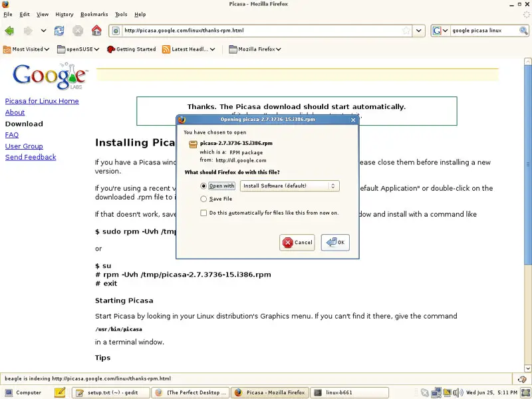
Task: Select the Open with radio button
Action: click(203, 186)
